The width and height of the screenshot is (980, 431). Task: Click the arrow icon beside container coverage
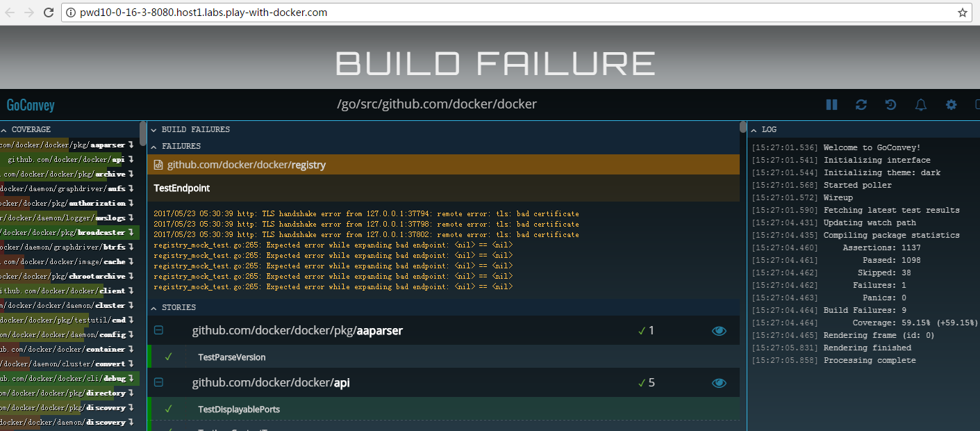(x=131, y=350)
